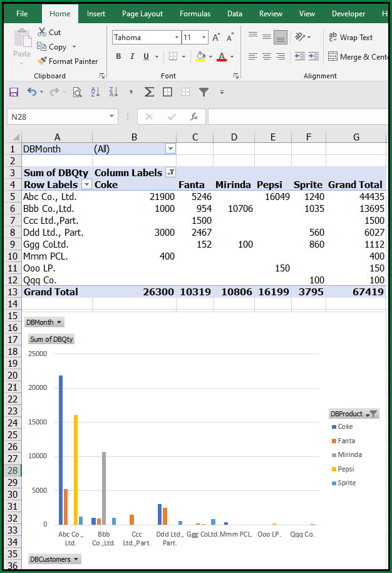Undo the last action
Viewport: 392px width, 573px height.
(x=32, y=92)
